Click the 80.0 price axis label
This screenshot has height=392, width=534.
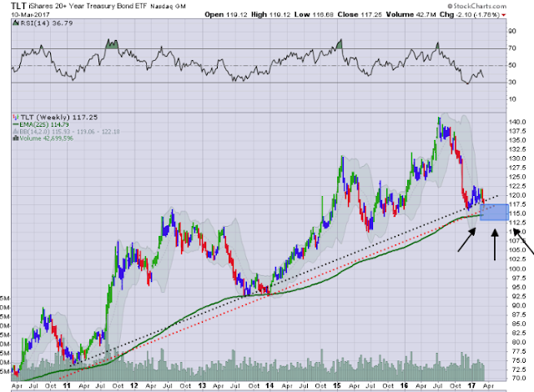(x=517, y=342)
